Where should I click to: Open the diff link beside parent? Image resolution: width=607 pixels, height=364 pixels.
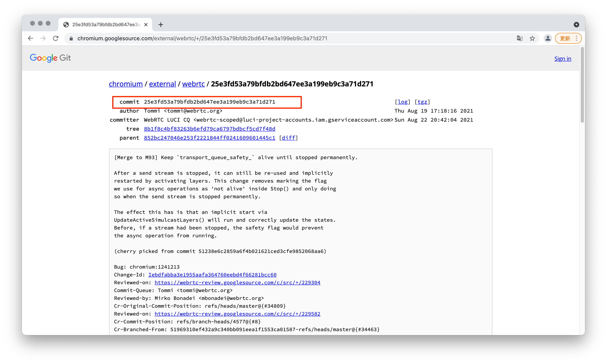(x=288, y=138)
